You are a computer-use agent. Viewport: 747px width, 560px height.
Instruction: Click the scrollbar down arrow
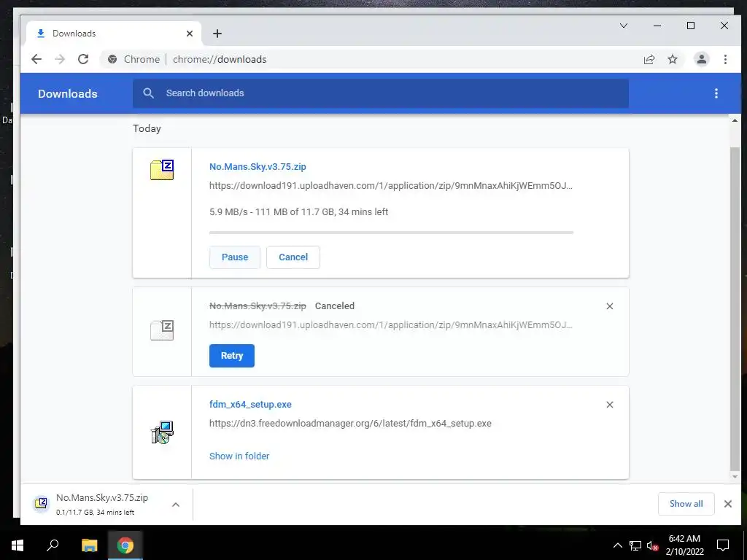pyautogui.click(x=735, y=477)
